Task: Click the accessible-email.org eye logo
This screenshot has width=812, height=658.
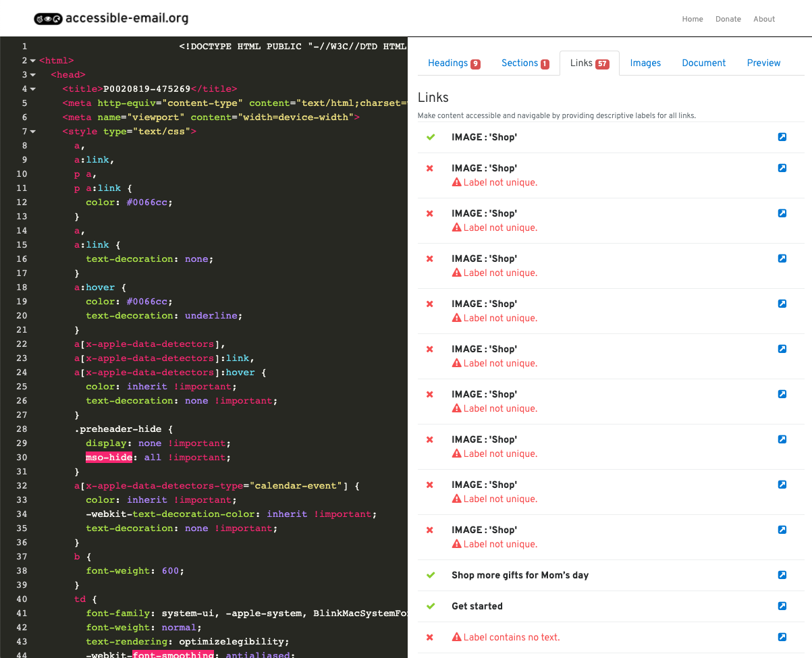Action: [x=47, y=18]
